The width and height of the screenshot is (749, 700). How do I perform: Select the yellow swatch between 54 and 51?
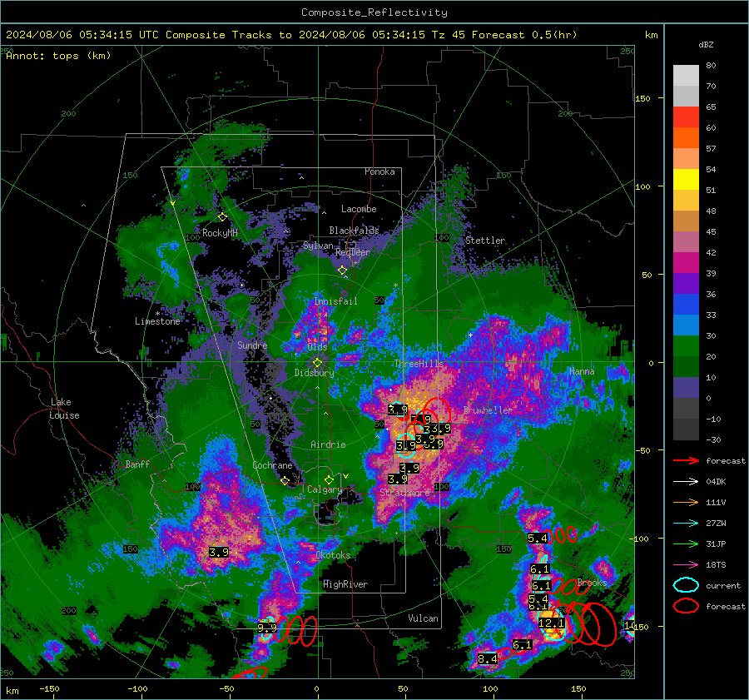tap(686, 180)
